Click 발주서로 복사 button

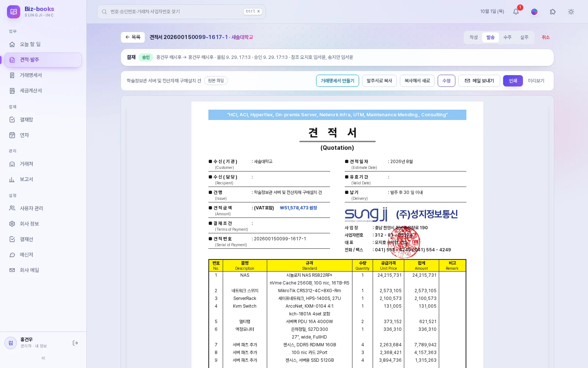pyautogui.click(x=379, y=81)
